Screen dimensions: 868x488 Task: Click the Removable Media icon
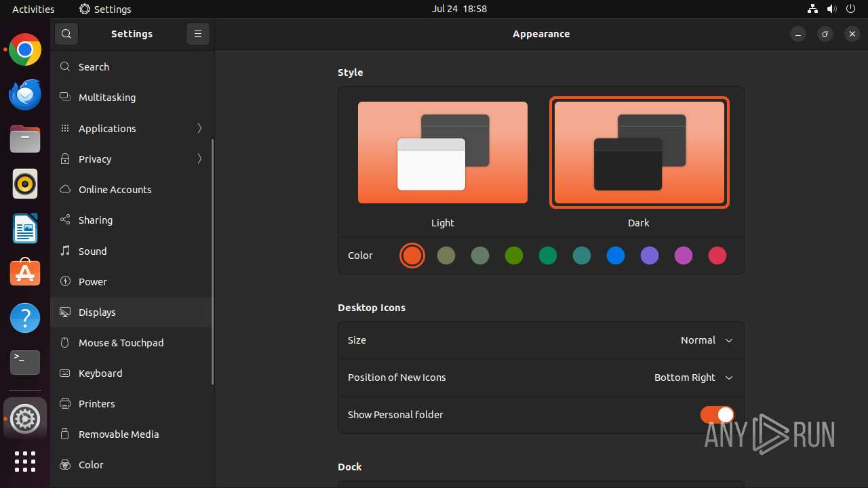tap(65, 434)
